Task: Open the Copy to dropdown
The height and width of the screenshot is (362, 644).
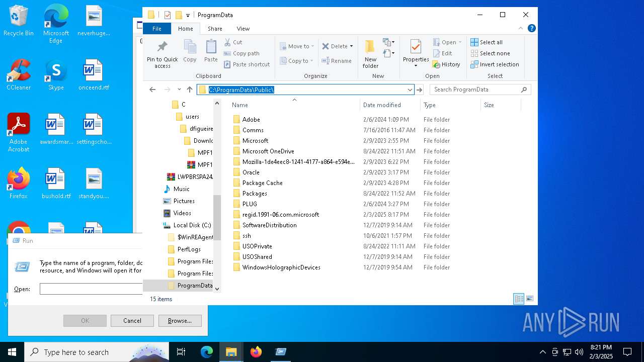Action: 297,61
